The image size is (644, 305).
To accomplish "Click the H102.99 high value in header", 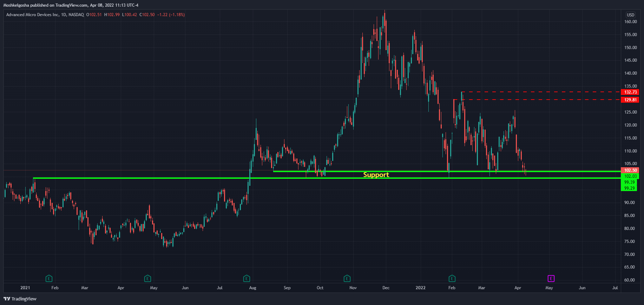I will pyautogui.click(x=112, y=15).
